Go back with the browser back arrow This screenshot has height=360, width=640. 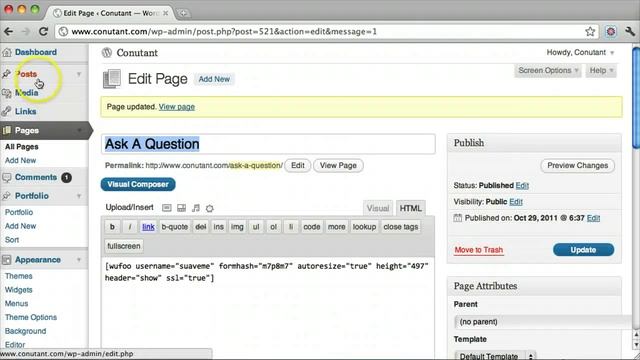tap(9, 31)
